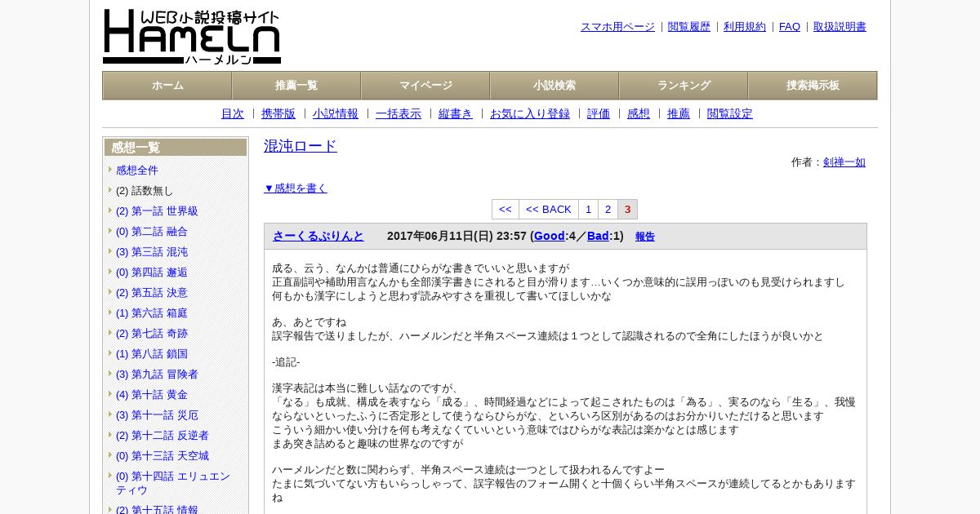Click 推薦 in the sub menu
The width and height of the screenshot is (980, 514).
[679, 114]
